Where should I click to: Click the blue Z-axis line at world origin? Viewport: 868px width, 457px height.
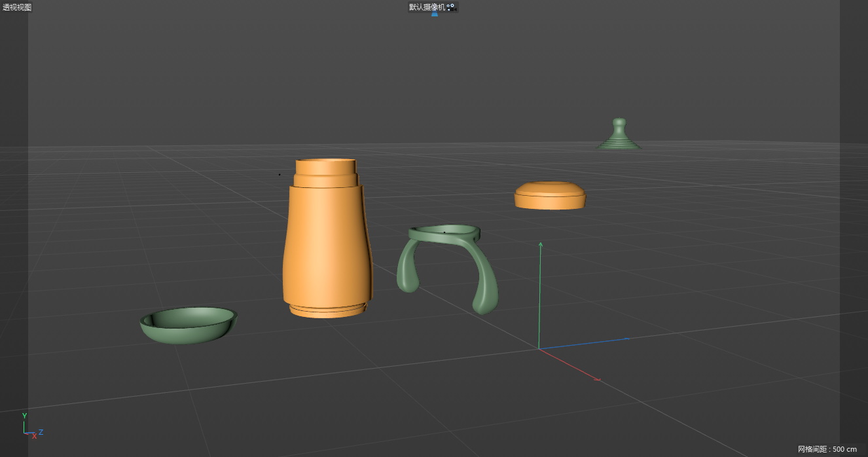pos(583,344)
